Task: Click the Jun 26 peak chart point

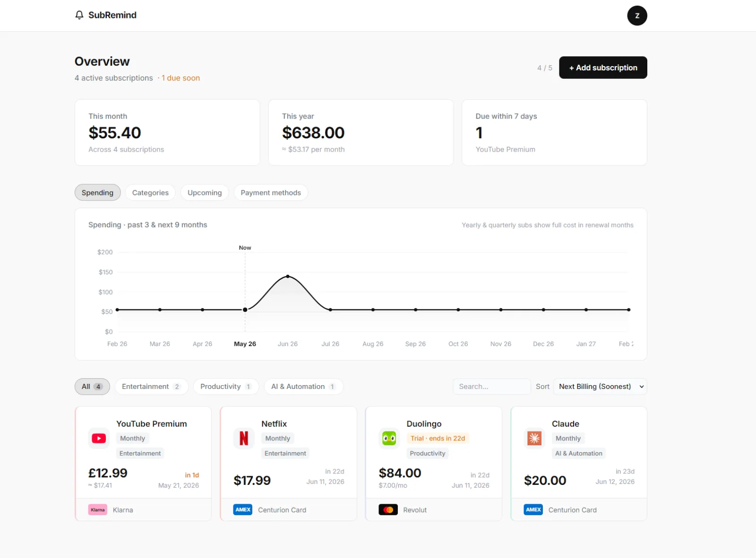Action: coord(288,276)
